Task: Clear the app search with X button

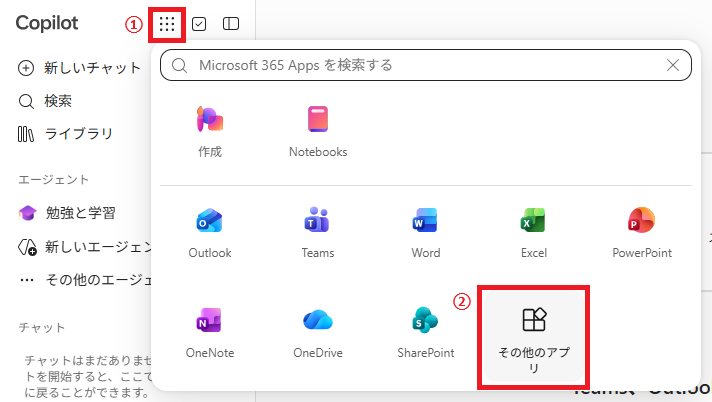Action: point(672,65)
